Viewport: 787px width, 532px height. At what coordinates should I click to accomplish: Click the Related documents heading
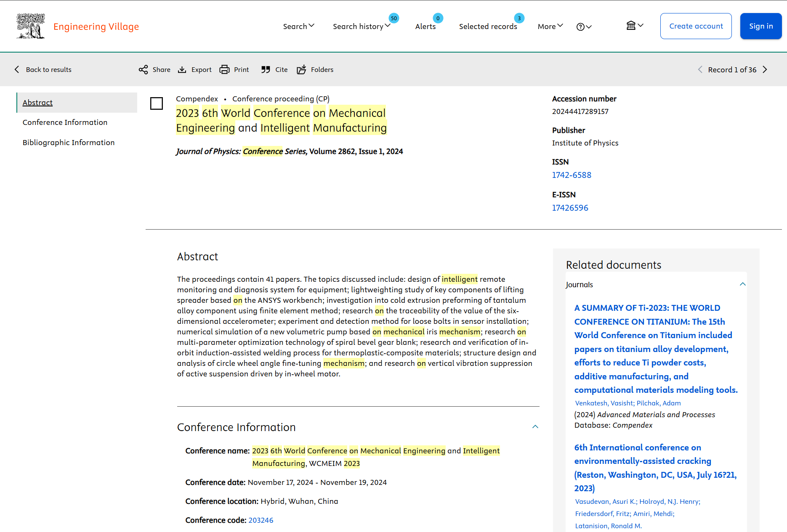[614, 265]
